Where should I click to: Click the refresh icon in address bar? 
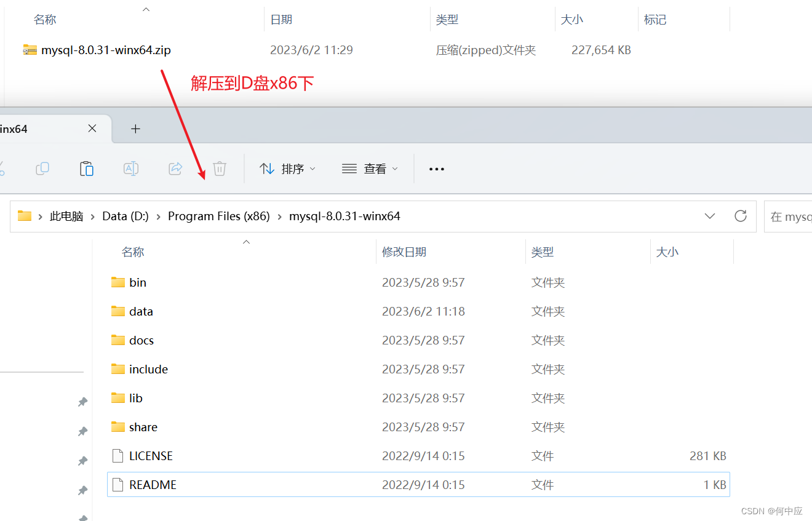[x=741, y=216]
